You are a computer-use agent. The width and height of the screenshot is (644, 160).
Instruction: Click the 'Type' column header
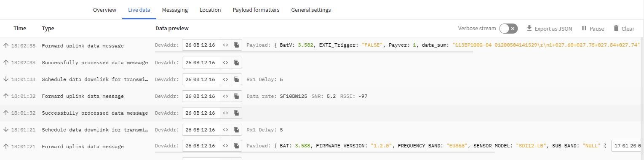[48, 29]
